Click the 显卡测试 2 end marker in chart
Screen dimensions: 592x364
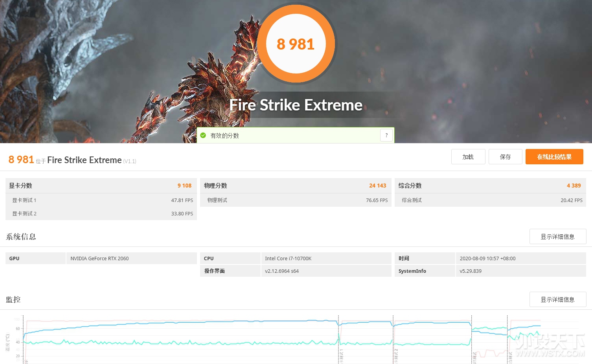tap(393, 339)
